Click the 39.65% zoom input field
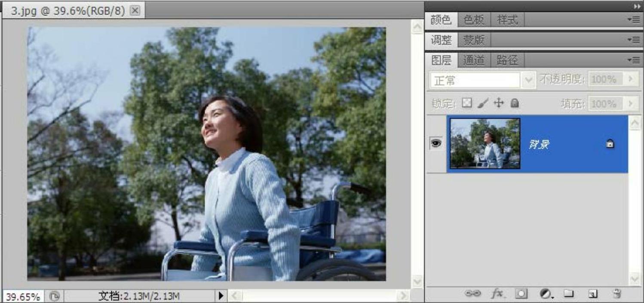Viewport: 644px width, 303px height. tap(23, 297)
